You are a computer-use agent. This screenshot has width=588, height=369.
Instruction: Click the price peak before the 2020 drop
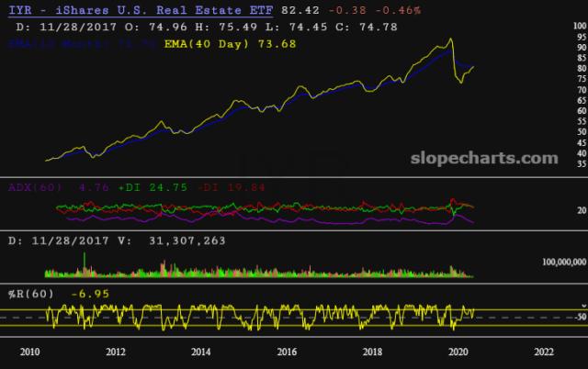pos(449,39)
